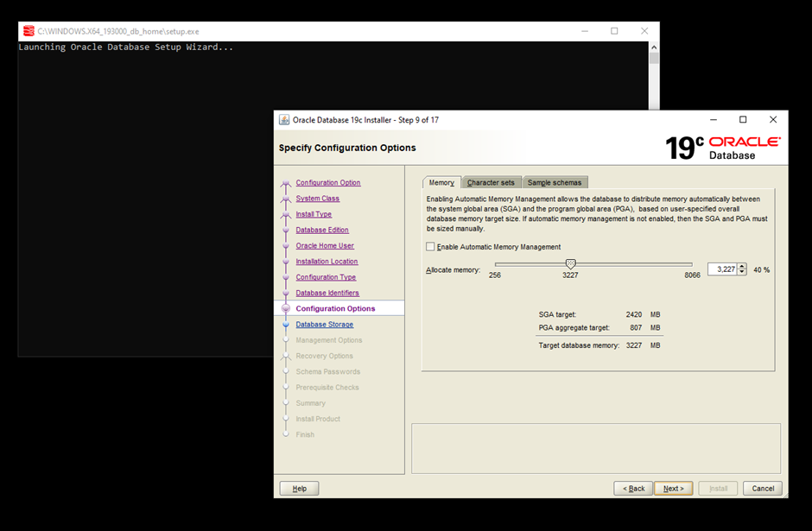Viewport: 812px width, 531px height.
Task: Switch to the Character sets tab
Action: pos(491,182)
